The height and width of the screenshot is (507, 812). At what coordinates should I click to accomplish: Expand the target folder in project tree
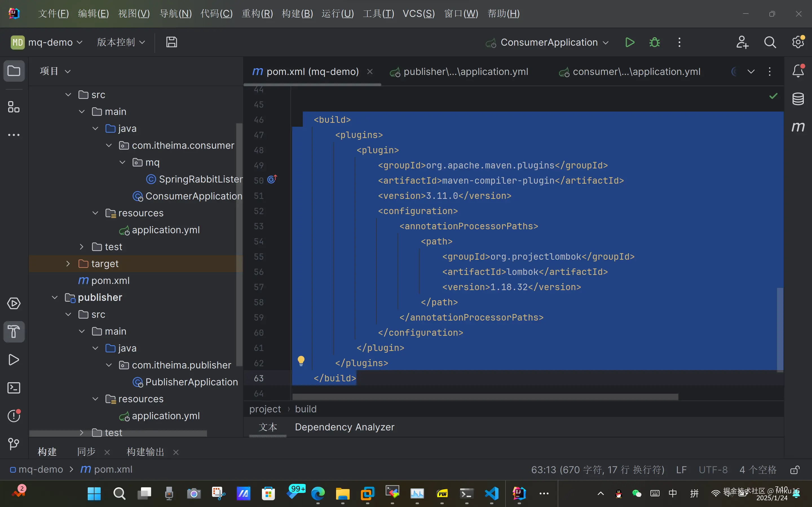click(x=68, y=264)
